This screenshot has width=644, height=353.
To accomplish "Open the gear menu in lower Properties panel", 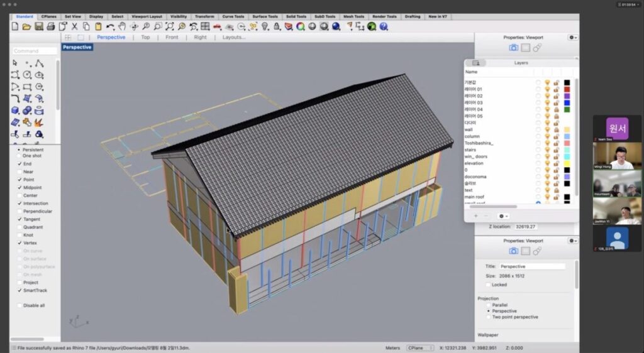I will [x=572, y=241].
